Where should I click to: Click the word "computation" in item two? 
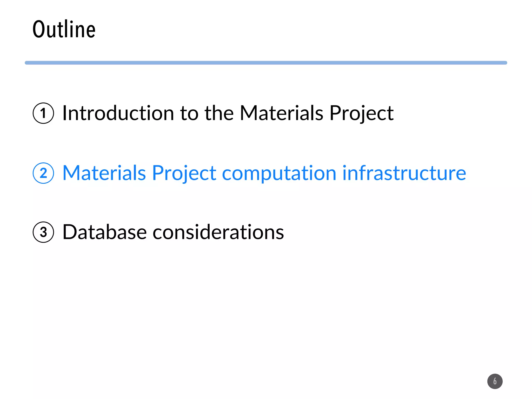click(x=279, y=174)
